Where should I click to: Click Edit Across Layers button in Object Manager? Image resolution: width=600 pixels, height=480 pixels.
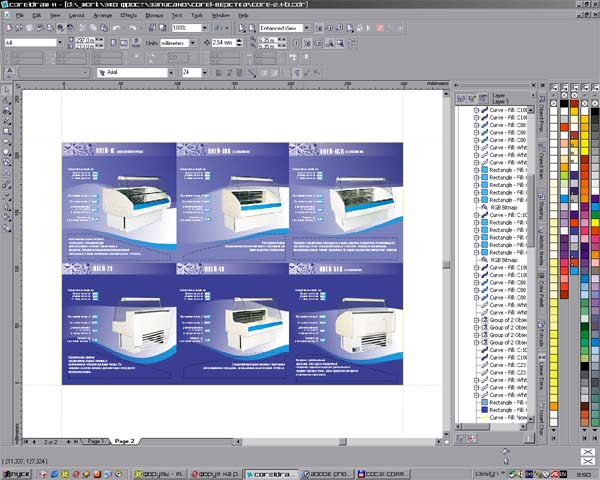click(x=472, y=99)
